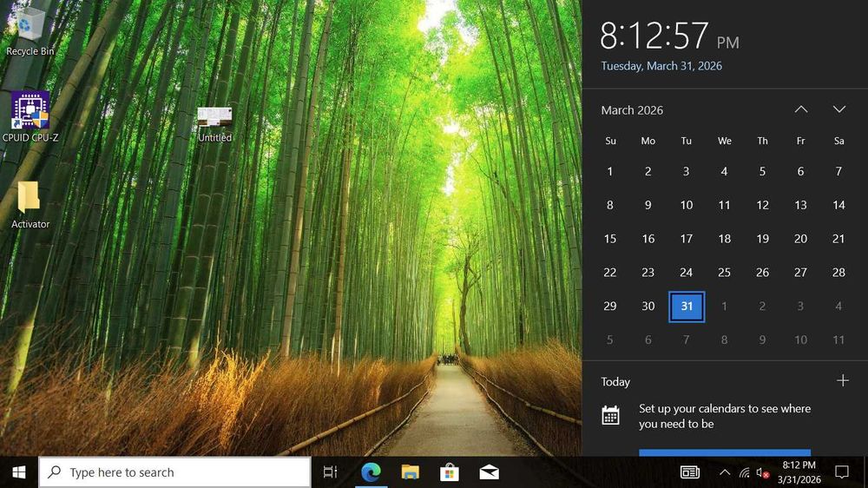The image size is (868, 488).
Task: Select the CPUID CPU-Z desktop shortcut
Action: coord(30,117)
